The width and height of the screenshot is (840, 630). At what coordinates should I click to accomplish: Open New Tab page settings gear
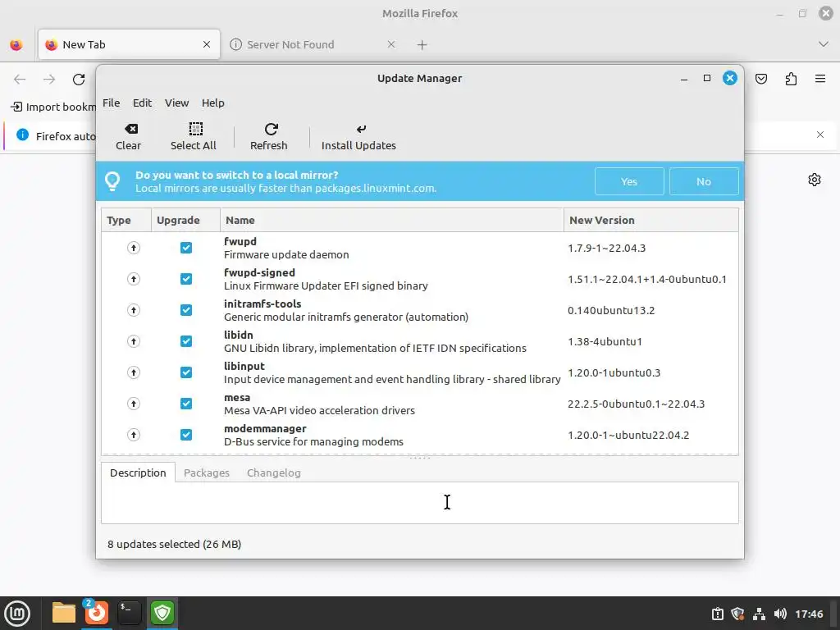pyautogui.click(x=815, y=180)
